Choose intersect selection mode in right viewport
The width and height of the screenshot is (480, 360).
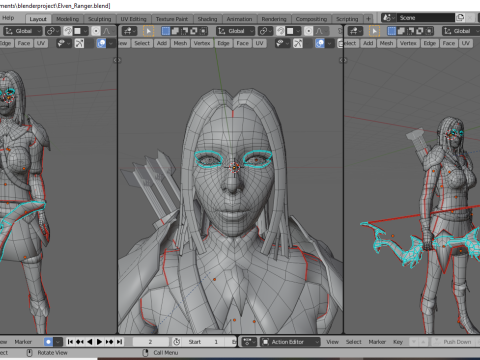(x=429, y=31)
